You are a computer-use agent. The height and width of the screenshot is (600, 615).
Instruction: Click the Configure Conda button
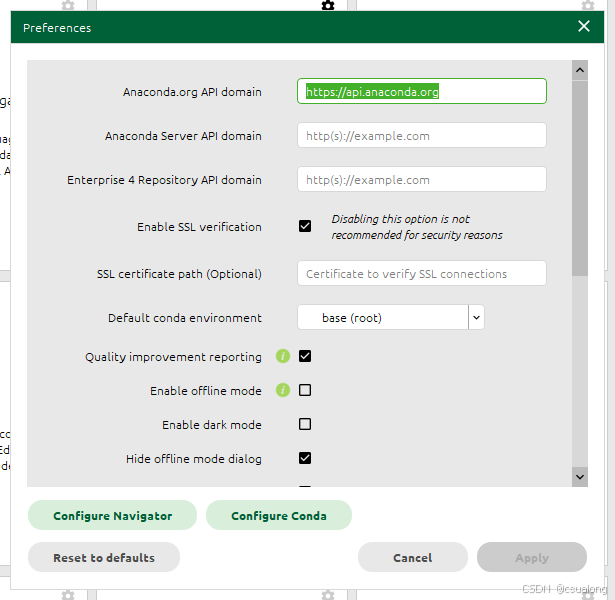coord(278,515)
